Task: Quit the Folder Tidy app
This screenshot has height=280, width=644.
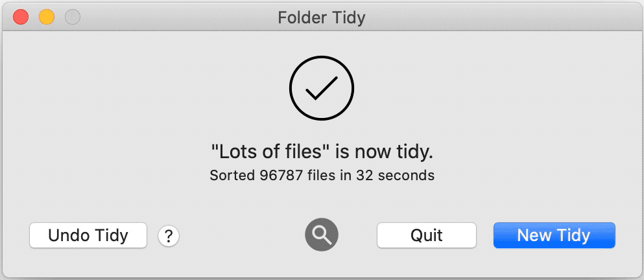Action: tap(427, 236)
